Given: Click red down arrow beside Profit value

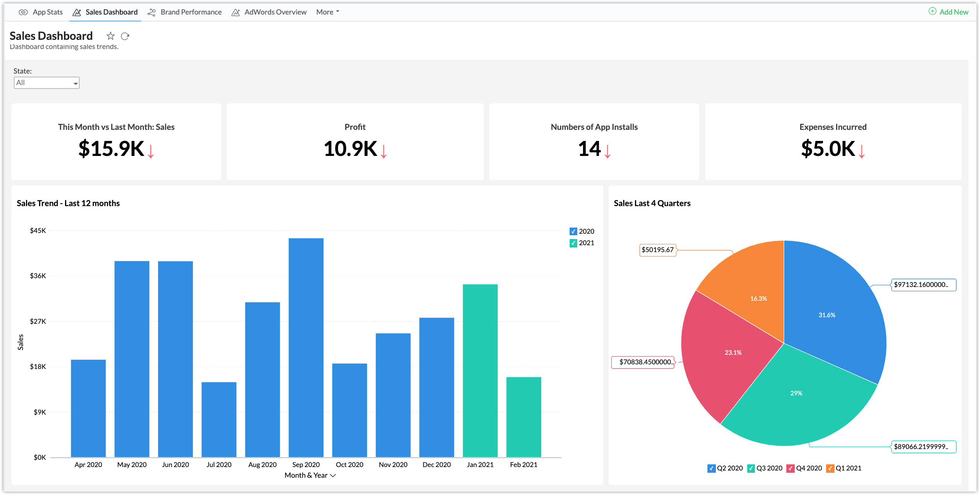Looking at the screenshot, I should [384, 151].
